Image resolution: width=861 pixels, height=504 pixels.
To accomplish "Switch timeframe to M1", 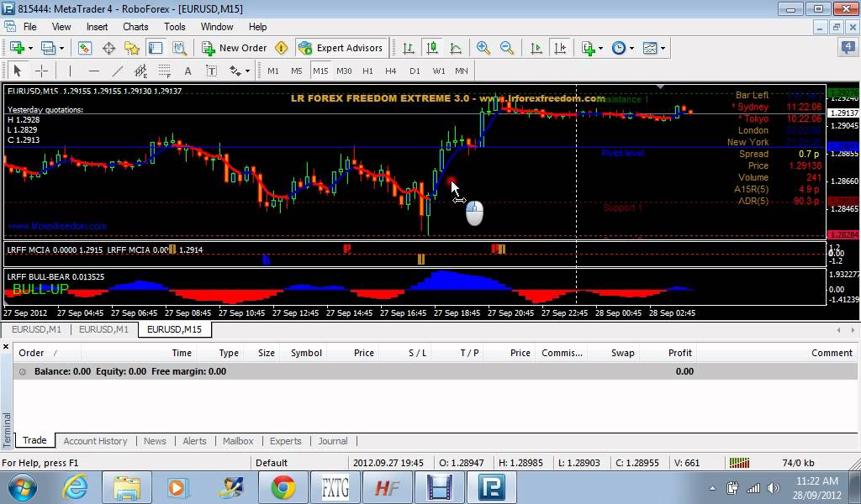I will click(273, 71).
